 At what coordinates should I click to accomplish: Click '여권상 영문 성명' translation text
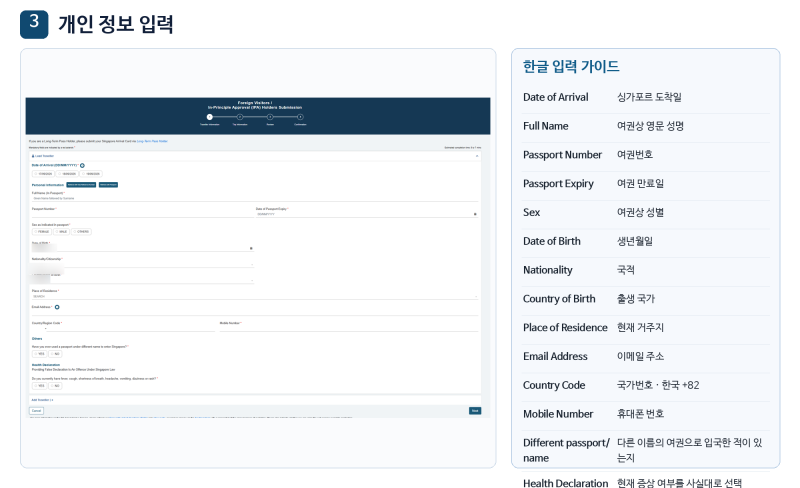coord(651,126)
